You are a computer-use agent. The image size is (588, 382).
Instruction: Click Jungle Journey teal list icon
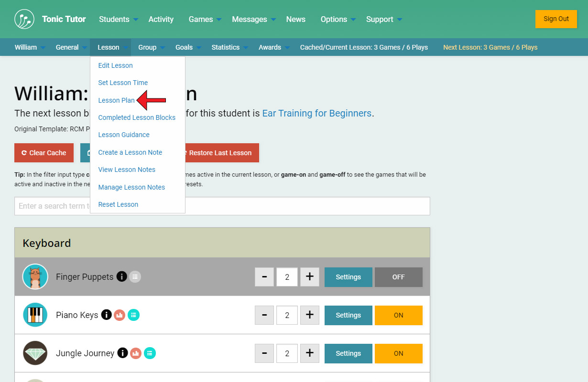click(x=150, y=353)
